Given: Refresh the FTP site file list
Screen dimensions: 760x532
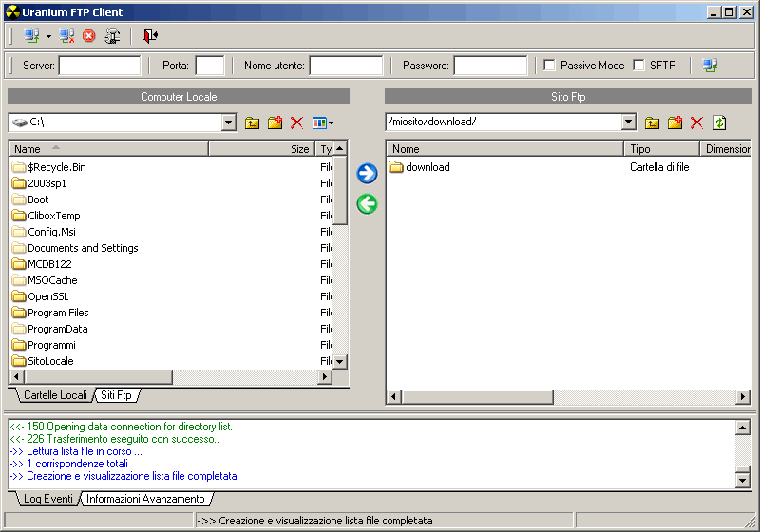Looking at the screenshot, I should [x=720, y=123].
